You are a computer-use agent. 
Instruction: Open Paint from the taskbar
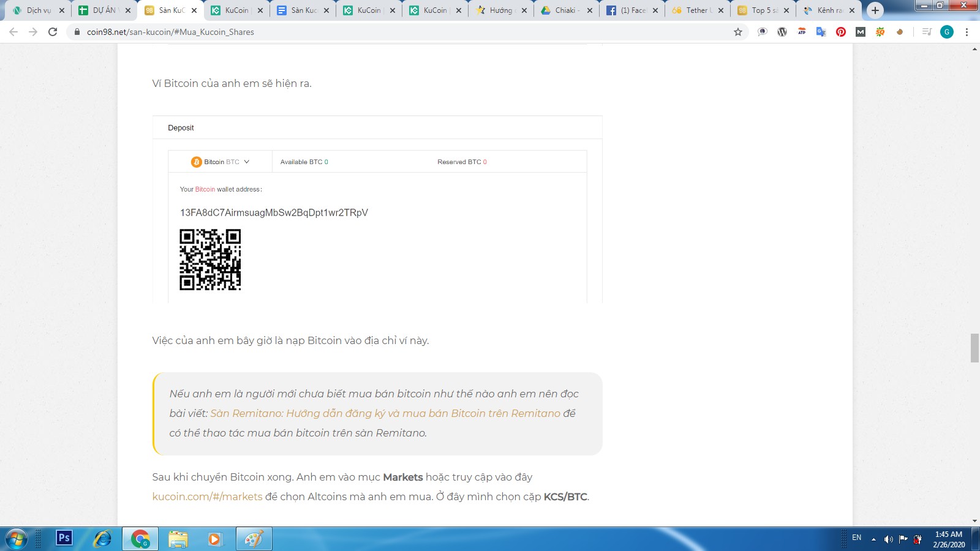[254, 539]
